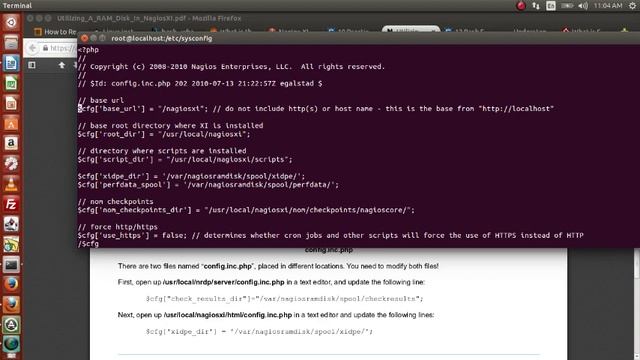Switch to the 'How to Re' Firefox tab

point(56,32)
